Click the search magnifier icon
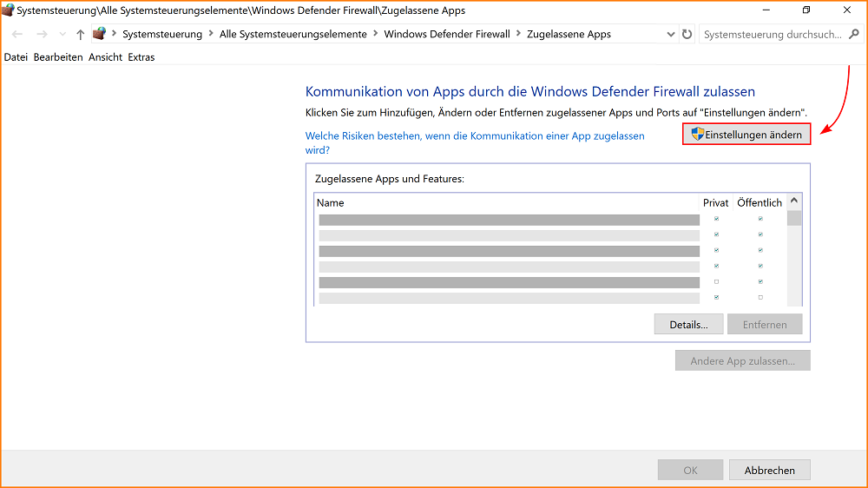Image resolution: width=868 pixels, height=488 pixels. (853, 35)
